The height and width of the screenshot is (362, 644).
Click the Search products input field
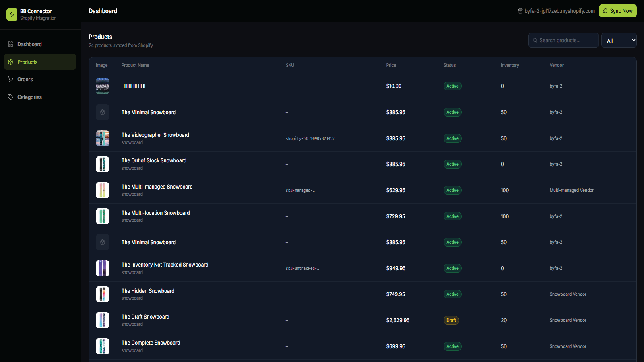click(563, 40)
